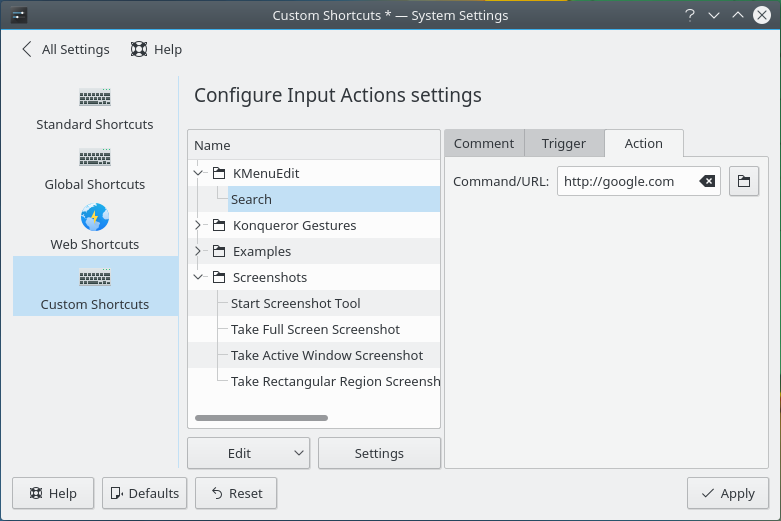The height and width of the screenshot is (521, 781).
Task: Select Take Full Screen Screenshot entry
Action: click(x=315, y=329)
